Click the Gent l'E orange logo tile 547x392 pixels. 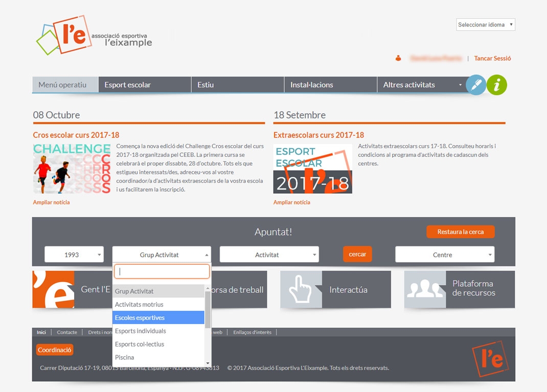(x=53, y=289)
